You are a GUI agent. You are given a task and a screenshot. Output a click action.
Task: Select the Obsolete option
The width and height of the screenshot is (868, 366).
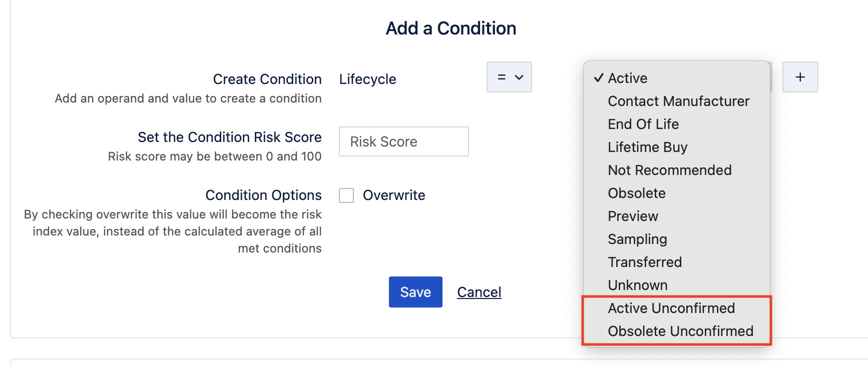point(636,193)
